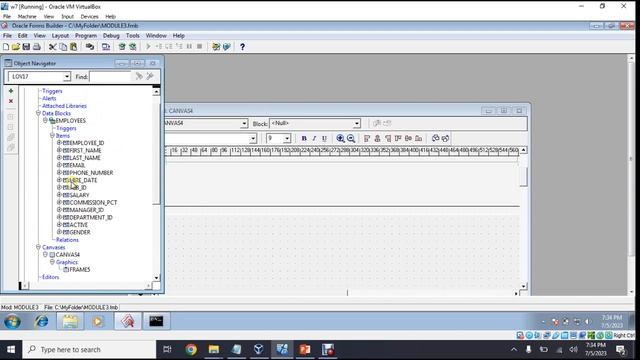Click the New form icon in Forms Builder toolbar
The height and width of the screenshot is (360, 640).
click(x=6, y=47)
